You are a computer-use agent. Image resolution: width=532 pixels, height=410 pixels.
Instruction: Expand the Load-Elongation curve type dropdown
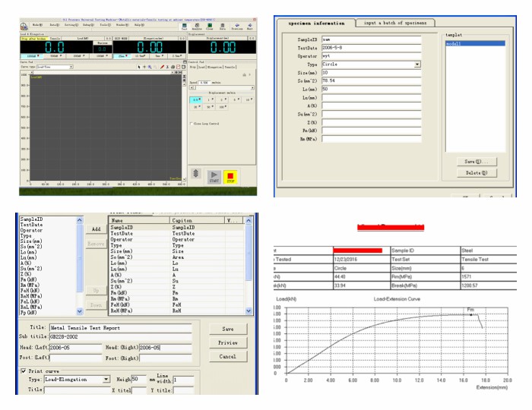point(107,379)
